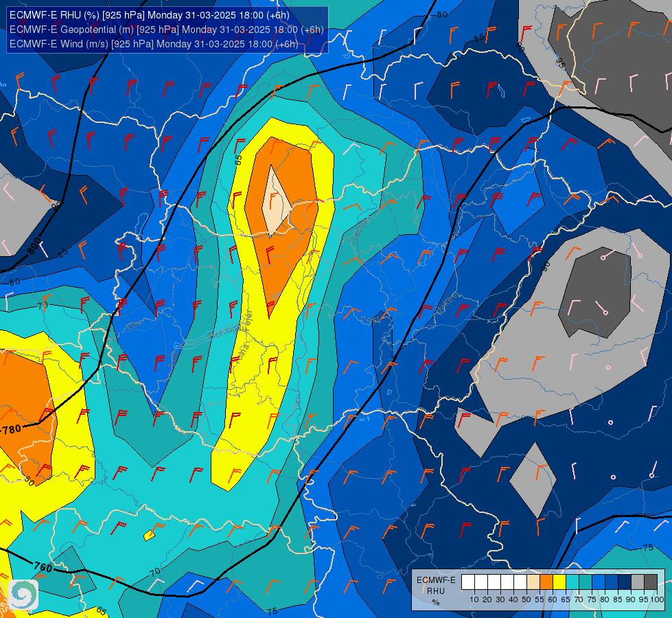The height and width of the screenshot is (618, 672).
Task: Click the legend's ECMWF-E label
Action: pos(436,580)
